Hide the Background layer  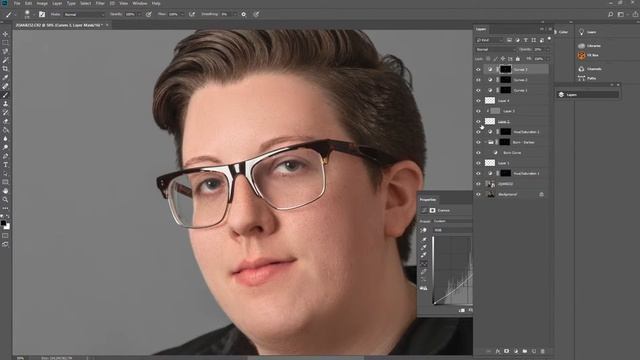coord(478,194)
